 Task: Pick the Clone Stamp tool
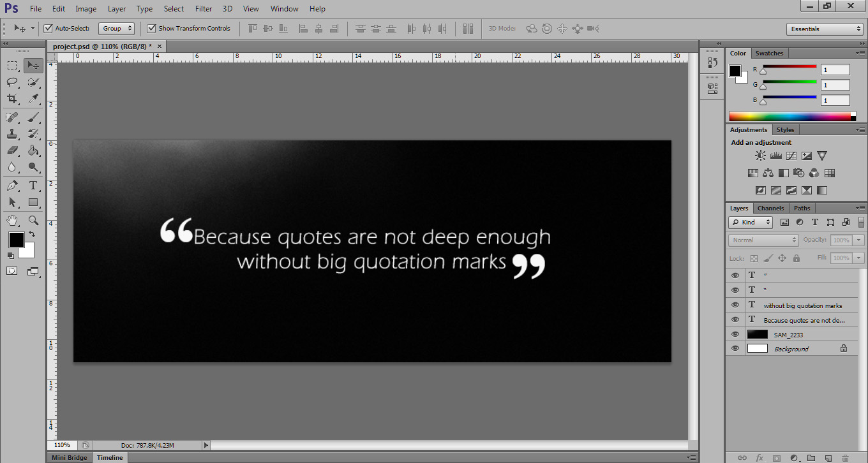click(x=11, y=133)
